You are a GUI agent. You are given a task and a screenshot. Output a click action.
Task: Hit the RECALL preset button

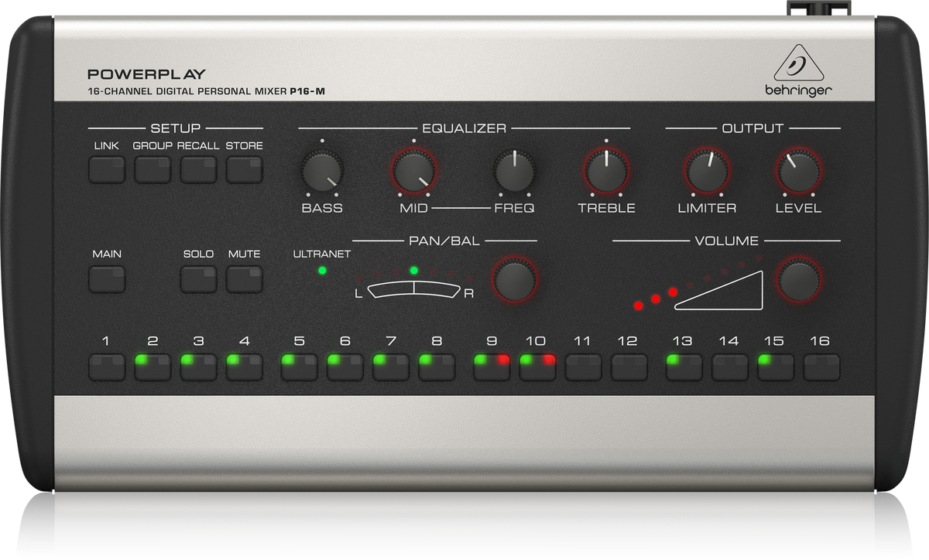point(199,169)
